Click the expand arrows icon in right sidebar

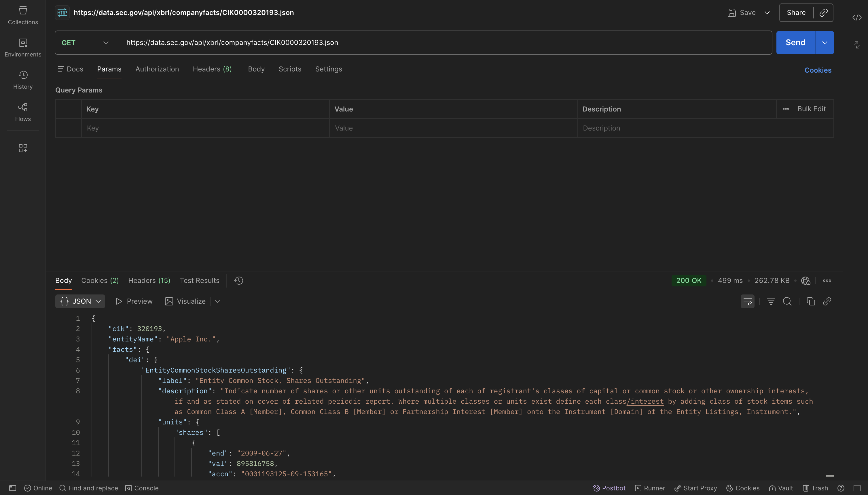click(x=857, y=45)
